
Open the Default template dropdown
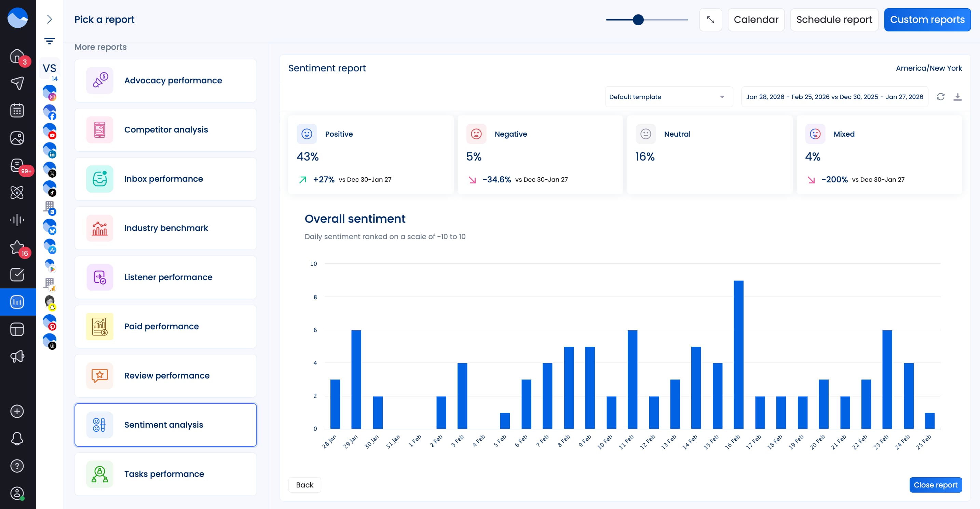tap(668, 97)
